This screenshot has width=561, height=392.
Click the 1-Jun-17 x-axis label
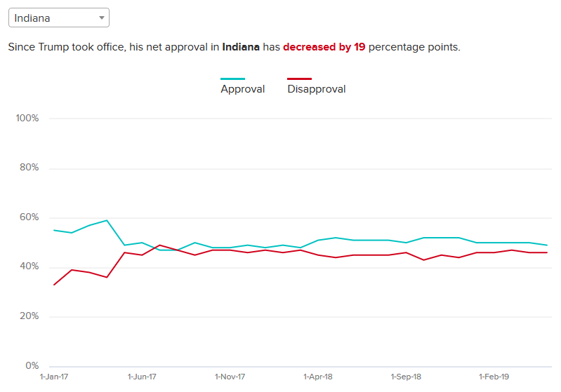(142, 377)
